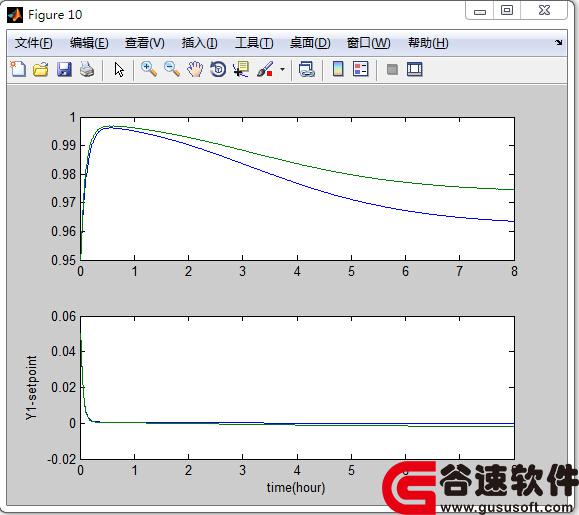This screenshot has height=515, width=579.
Task: Save the figure with the floppy disk icon
Action: tap(64, 69)
